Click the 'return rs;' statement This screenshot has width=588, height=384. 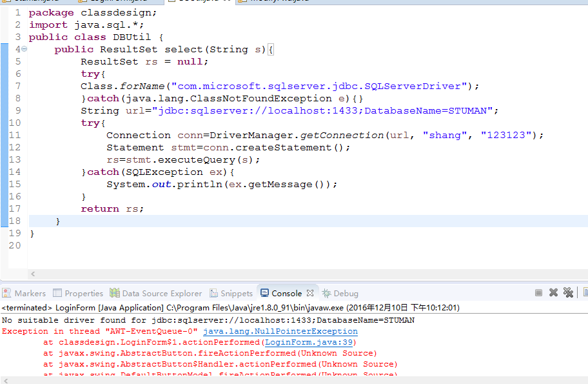coord(112,208)
